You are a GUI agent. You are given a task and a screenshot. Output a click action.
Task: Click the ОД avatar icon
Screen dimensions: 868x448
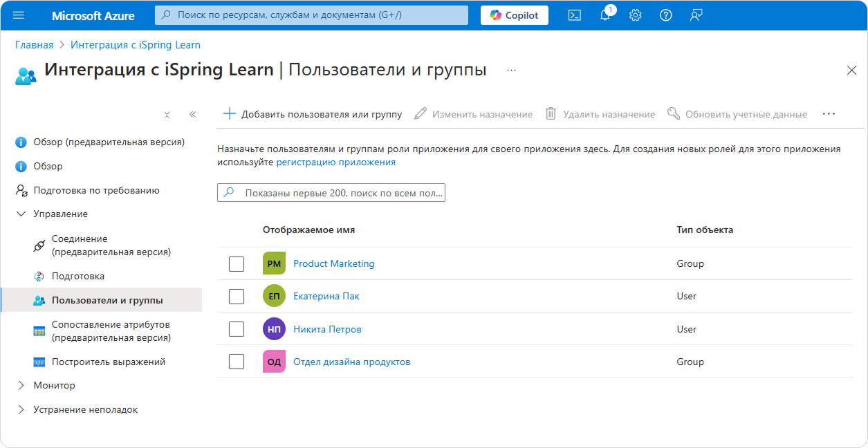274,362
